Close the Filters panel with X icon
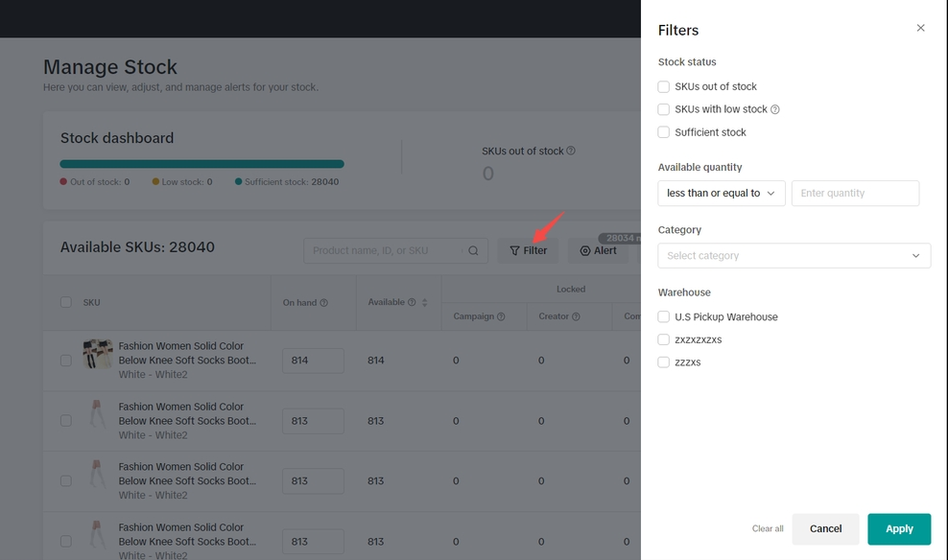 click(x=920, y=29)
